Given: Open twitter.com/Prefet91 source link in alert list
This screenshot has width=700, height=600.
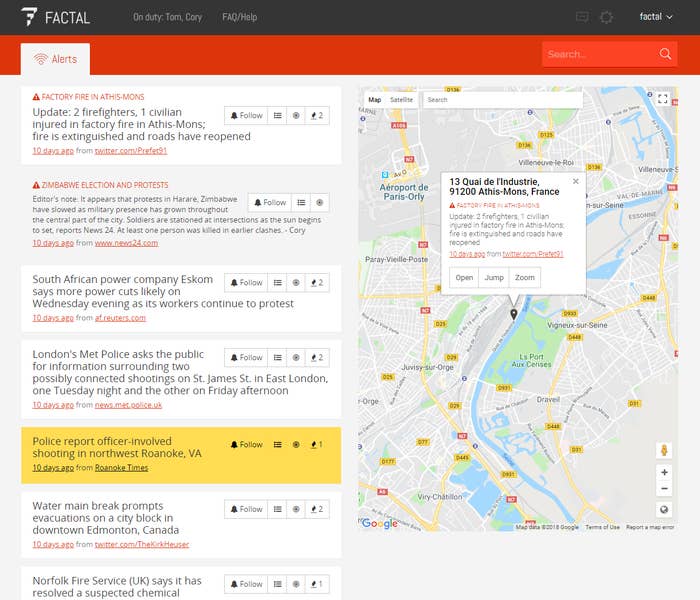Looking at the screenshot, I should (x=131, y=151).
